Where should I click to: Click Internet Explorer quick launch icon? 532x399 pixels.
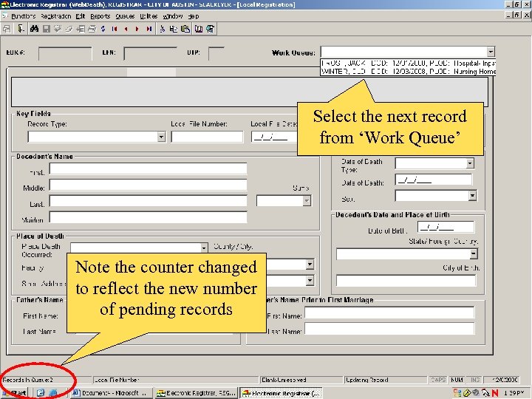pos(53,393)
